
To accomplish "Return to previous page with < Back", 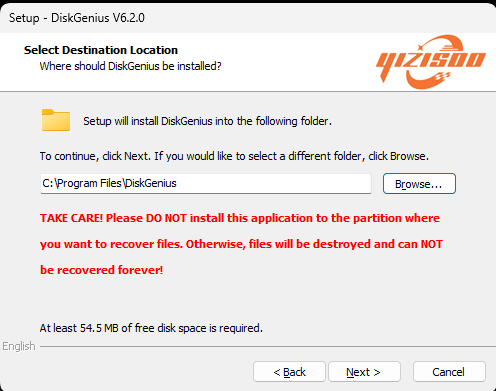I will click(x=289, y=372).
